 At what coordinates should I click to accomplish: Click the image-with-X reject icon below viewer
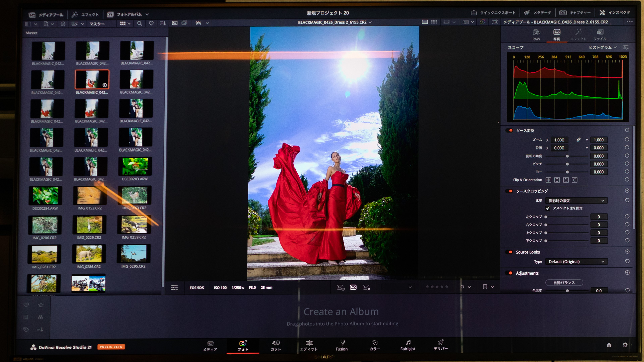[x=366, y=287]
